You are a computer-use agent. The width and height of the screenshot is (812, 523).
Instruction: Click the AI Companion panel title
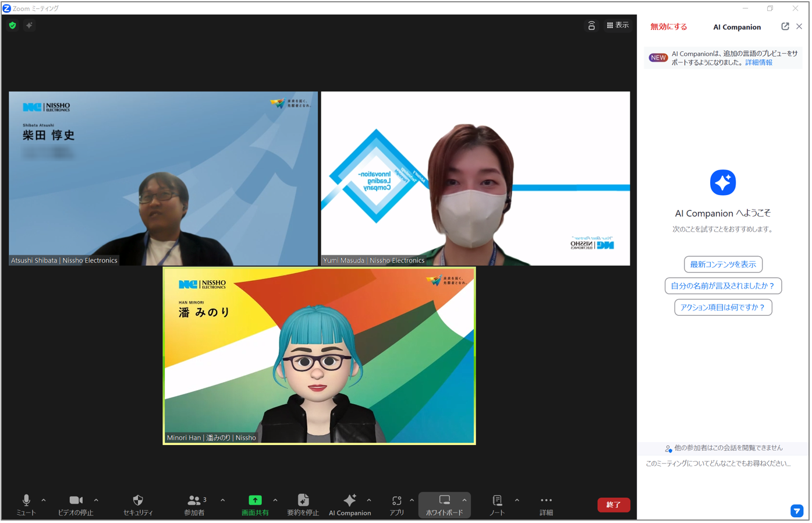737,27
